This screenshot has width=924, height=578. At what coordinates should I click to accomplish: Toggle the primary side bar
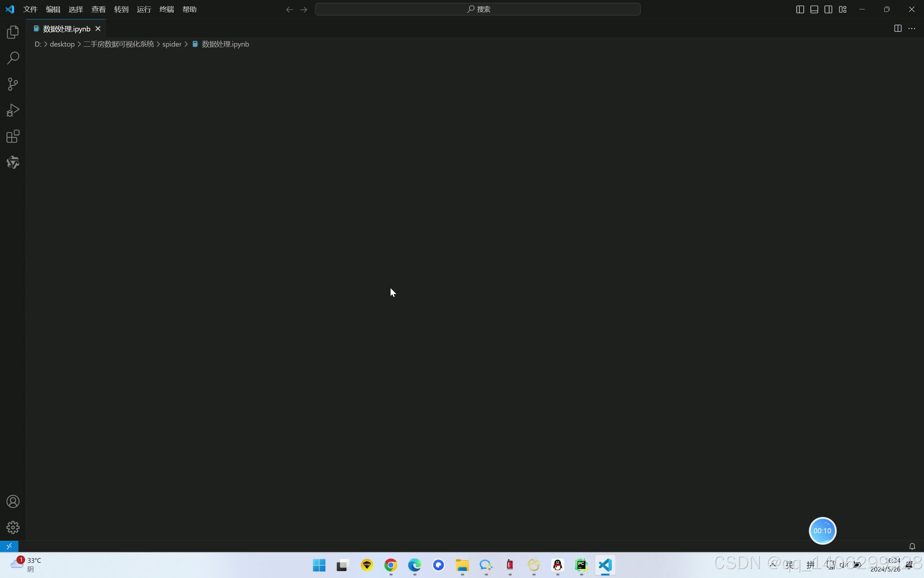800,9
